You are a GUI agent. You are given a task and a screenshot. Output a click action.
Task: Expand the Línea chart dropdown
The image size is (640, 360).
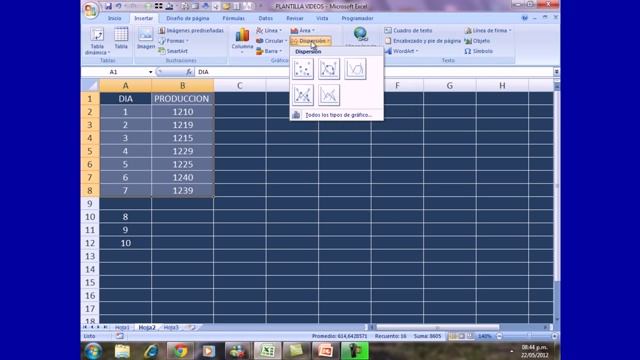(x=280, y=31)
